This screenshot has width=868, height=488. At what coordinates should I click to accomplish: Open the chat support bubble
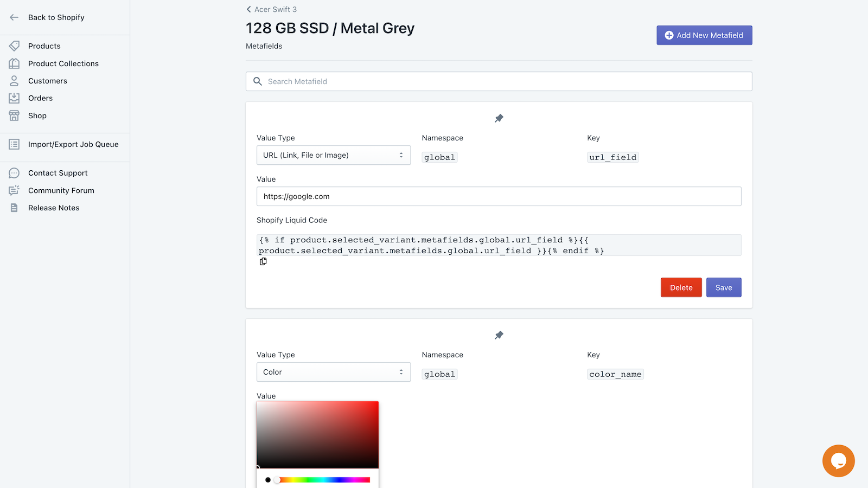(x=838, y=460)
